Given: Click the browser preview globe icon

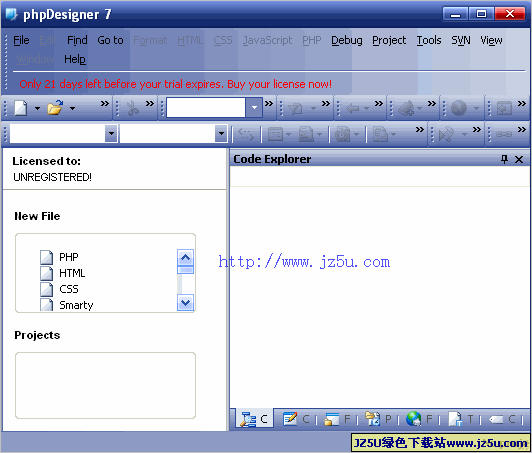Looking at the screenshot, I should 459,108.
